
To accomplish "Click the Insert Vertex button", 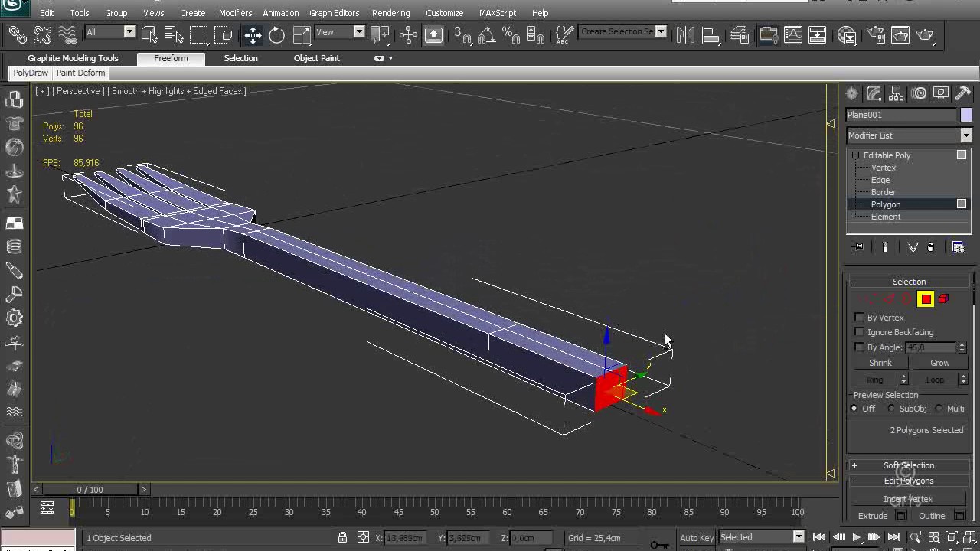I will [908, 499].
